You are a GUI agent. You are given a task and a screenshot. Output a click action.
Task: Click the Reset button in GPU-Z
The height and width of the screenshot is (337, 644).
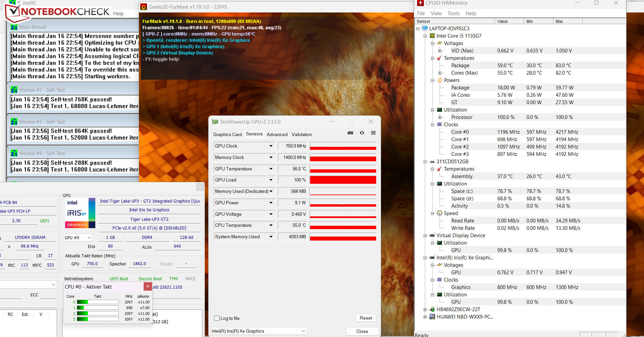pyautogui.click(x=366, y=318)
